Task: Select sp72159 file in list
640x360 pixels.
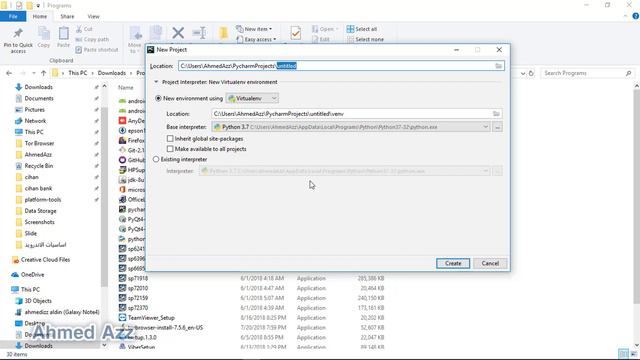Action: [x=138, y=298]
